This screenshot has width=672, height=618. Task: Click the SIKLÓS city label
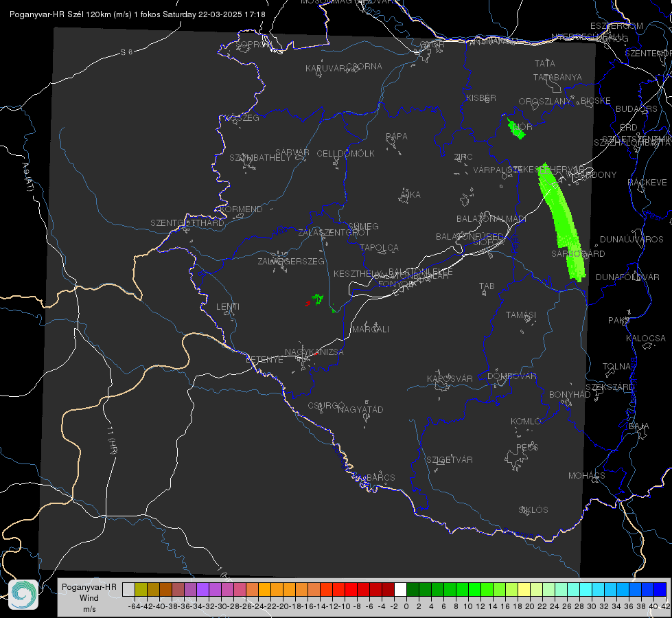pyautogui.click(x=533, y=510)
